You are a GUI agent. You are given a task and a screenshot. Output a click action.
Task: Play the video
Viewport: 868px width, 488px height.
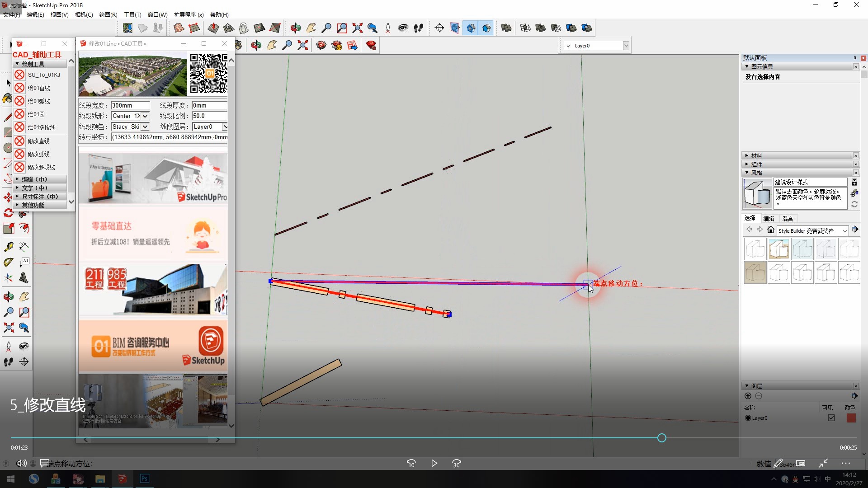click(434, 463)
